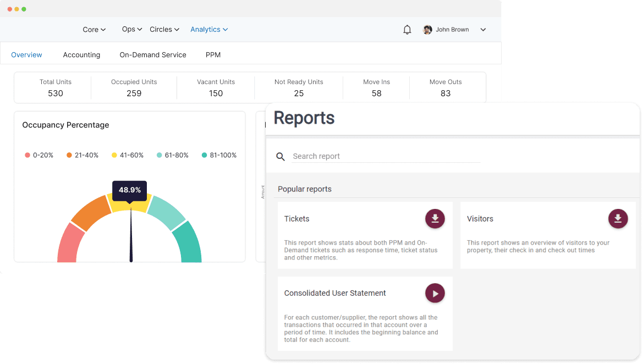This screenshot has width=643, height=364.
Task: Expand the Ops dropdown
Action: [131, 29]
